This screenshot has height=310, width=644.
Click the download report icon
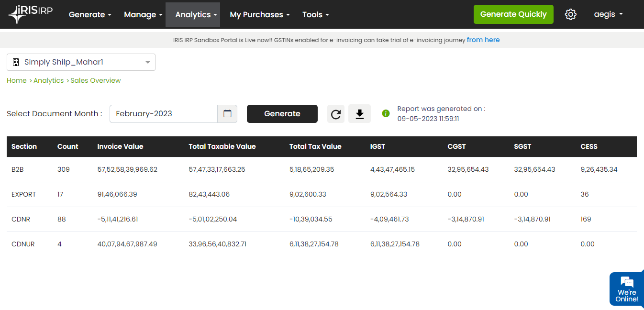(x=359, y=114)
